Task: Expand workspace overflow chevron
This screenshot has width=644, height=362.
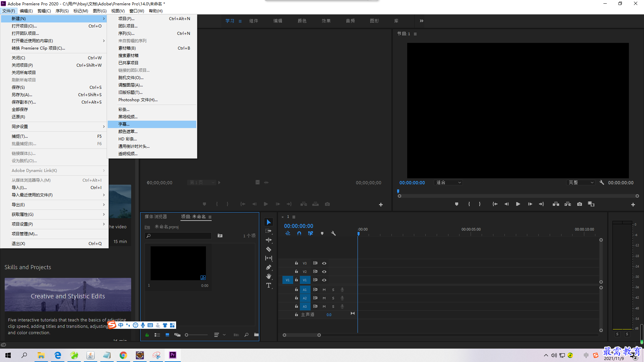Action: point(422,21)
